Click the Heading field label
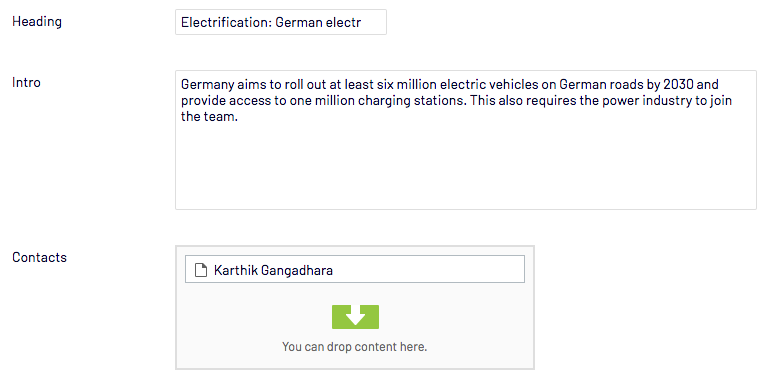The image size is (775, 384). click(37, 22)
